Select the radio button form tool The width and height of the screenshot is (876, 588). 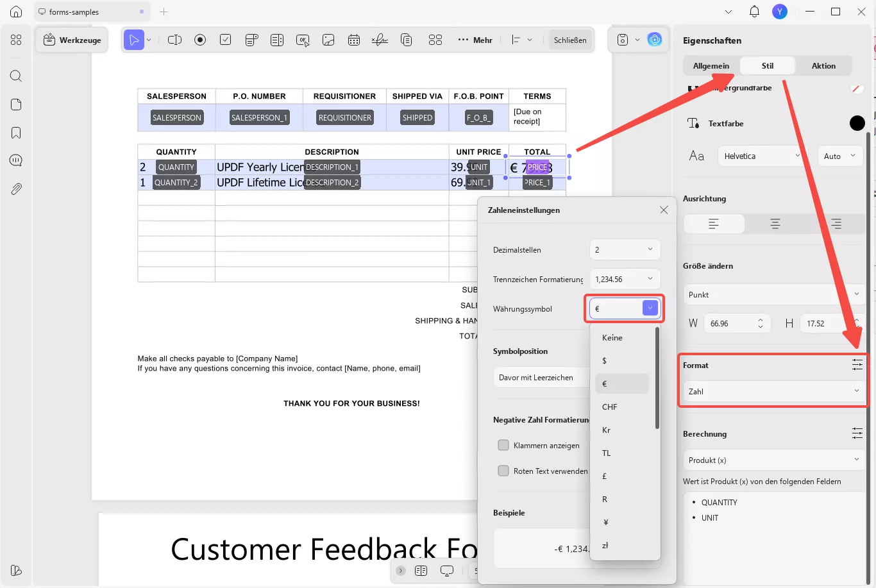pos(200,40)
